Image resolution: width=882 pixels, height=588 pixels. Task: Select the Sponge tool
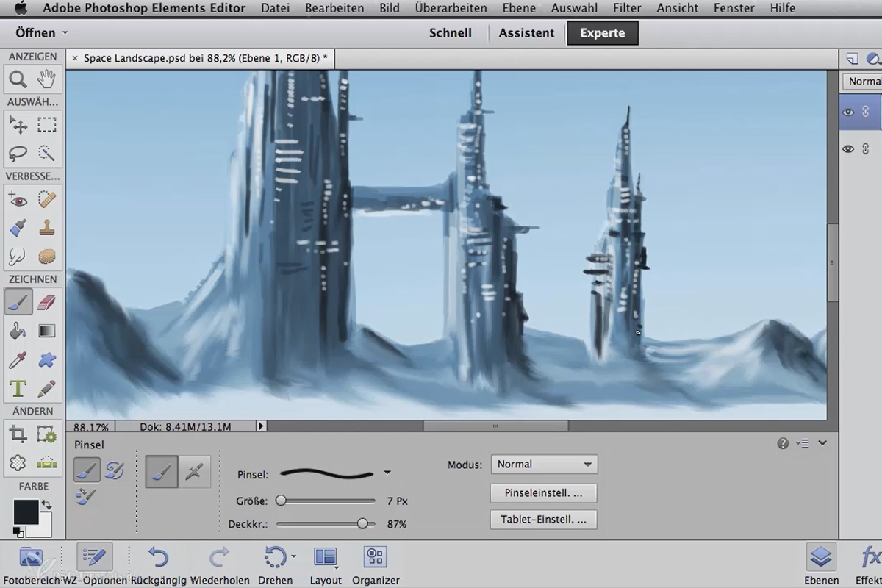[x=46, y=257]
